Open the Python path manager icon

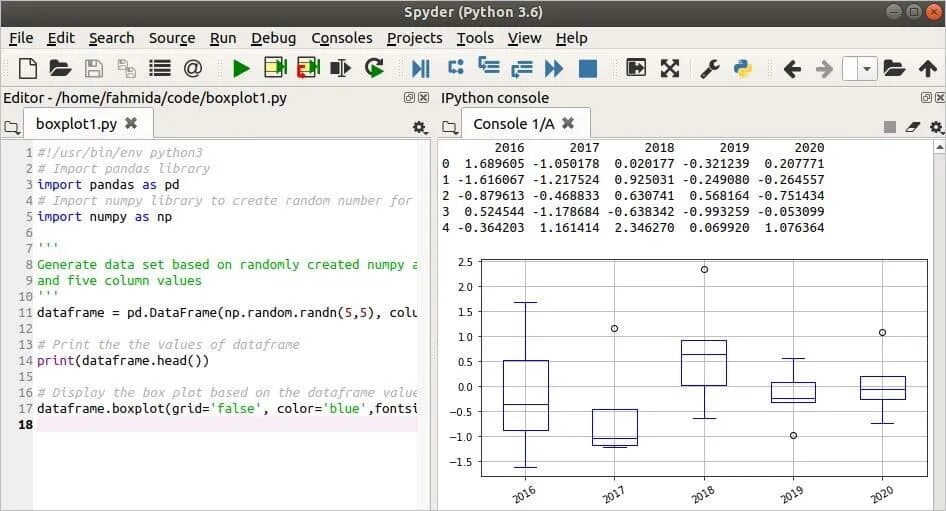743,68
